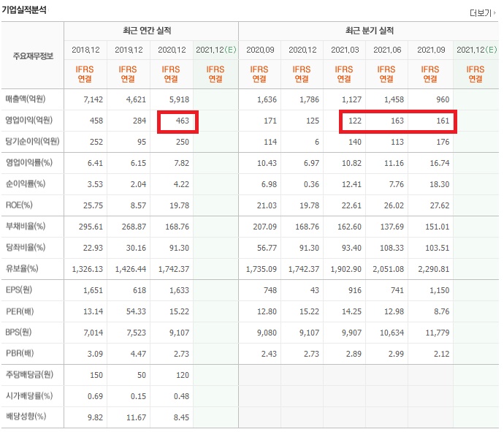
Task: Click the 284 operating profit value
Action: click(140, 121)
